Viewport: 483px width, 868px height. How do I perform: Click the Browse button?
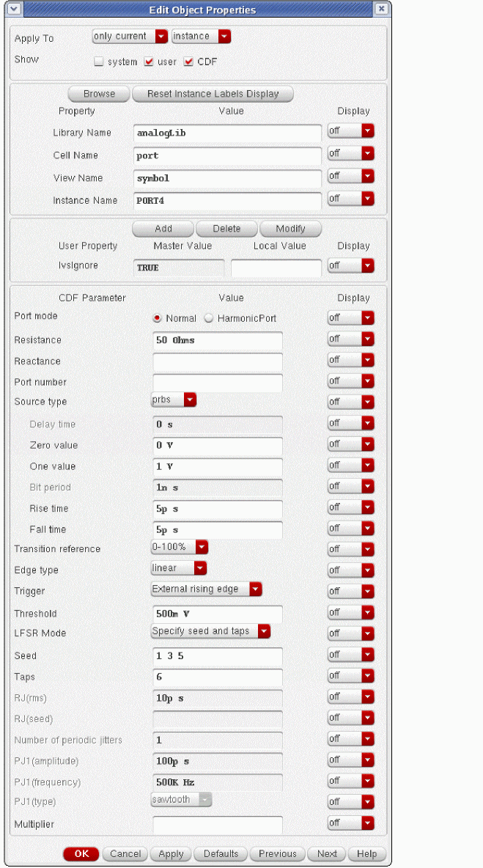tap(99, 94)
